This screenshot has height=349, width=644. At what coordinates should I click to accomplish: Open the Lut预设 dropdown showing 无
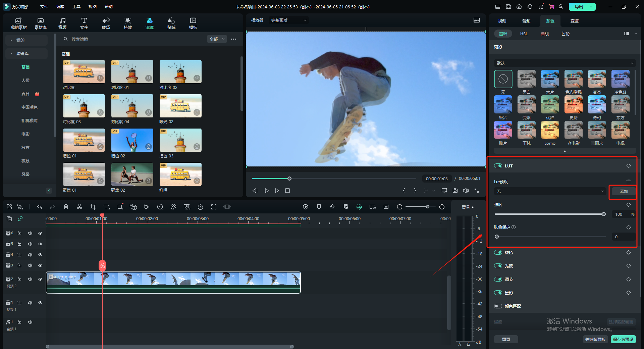tap(550, 191)
